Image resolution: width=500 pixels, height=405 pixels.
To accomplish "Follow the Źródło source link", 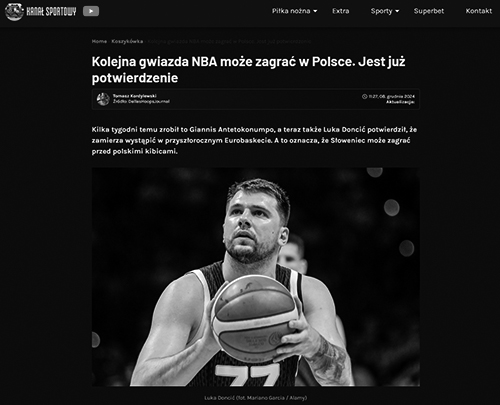I will click(141, 102).
